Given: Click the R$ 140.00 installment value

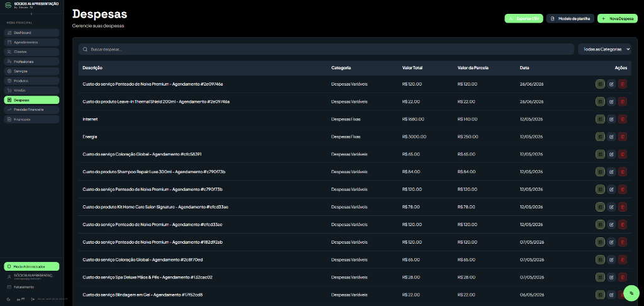Looking at the screenshot, I should tap(467, 119).
